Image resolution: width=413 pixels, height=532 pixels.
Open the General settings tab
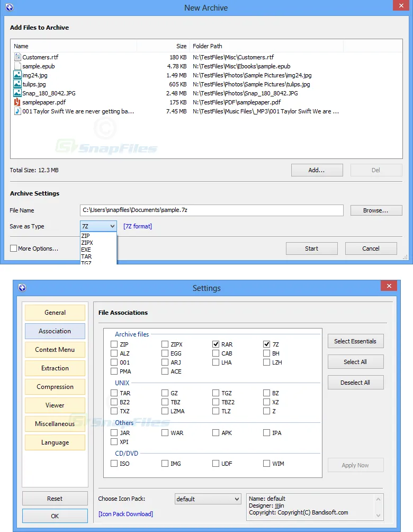pyautogui.click(x=55, y=313)
